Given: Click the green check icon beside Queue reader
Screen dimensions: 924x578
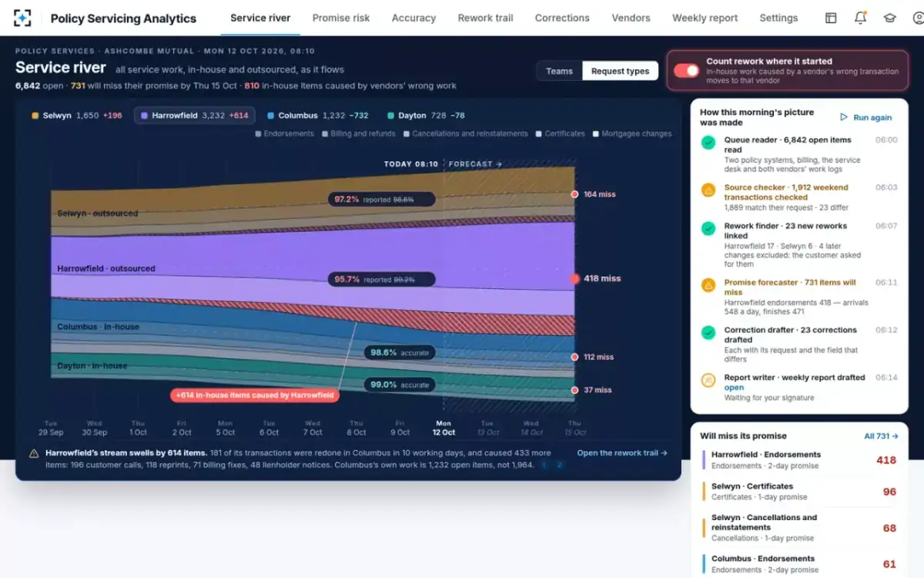Looking at the screenshot, I should coord(708,143).
